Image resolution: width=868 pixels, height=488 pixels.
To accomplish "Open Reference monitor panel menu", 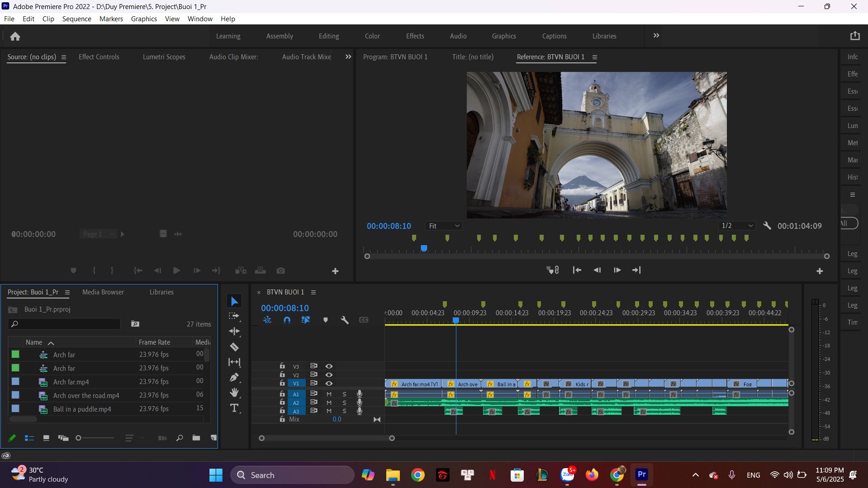I will click(x=594, y=57).
